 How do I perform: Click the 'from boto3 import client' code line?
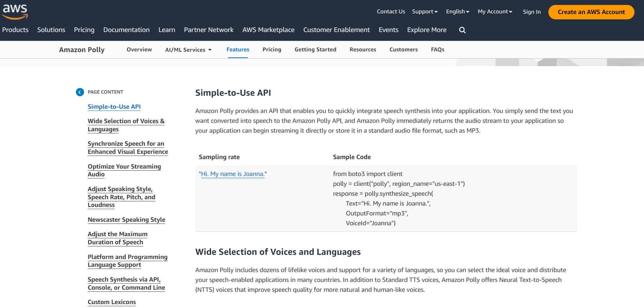click(x=368, y=174)
